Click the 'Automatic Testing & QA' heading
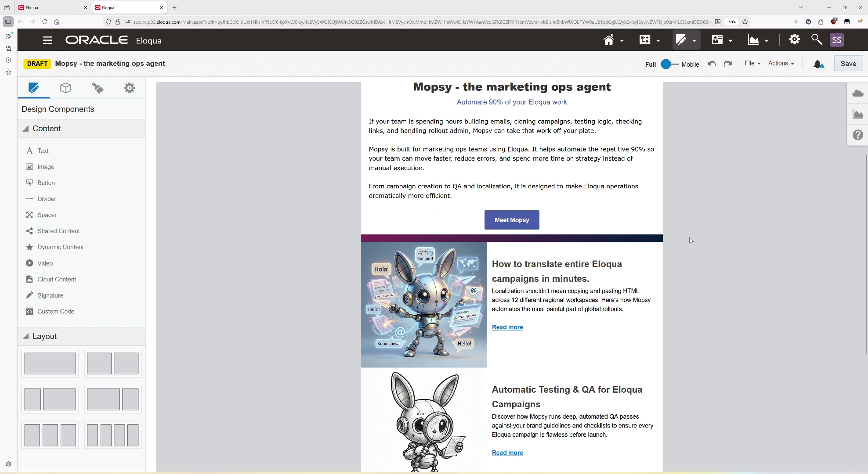The width and height of the screenshot is (868, 474). click(x=567, y=397)
